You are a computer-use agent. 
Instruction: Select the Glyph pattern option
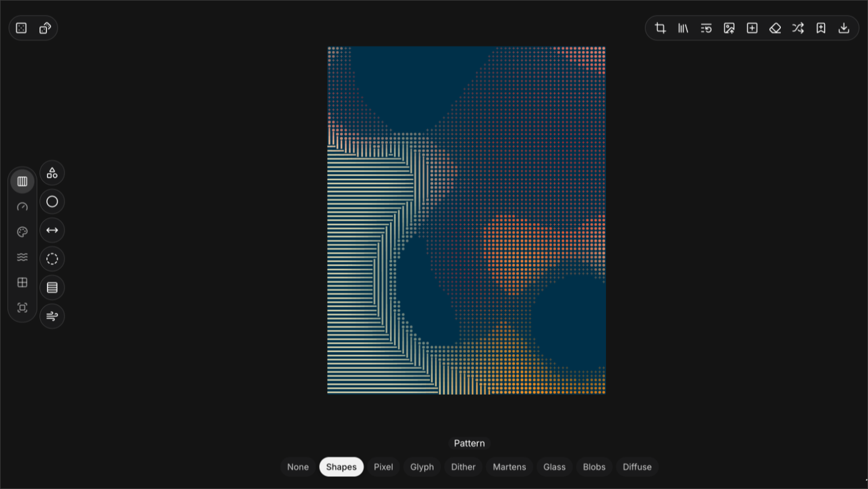tap(422, 467)
